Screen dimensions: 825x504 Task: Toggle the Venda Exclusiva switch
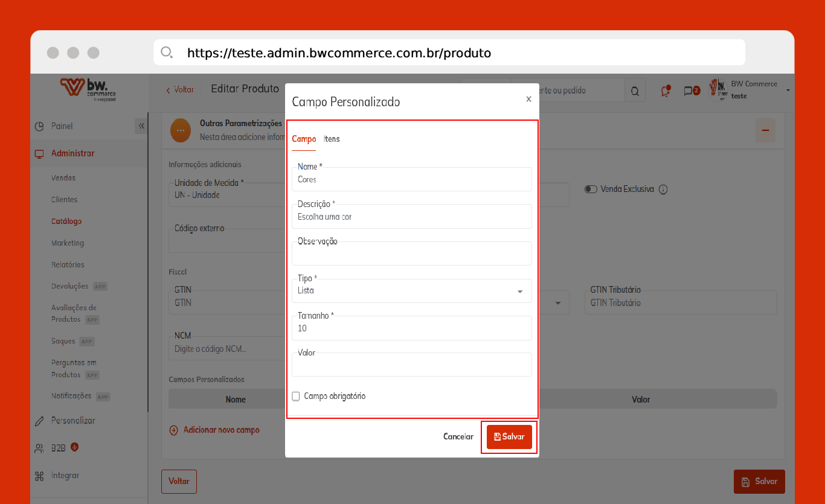[591, 190]
